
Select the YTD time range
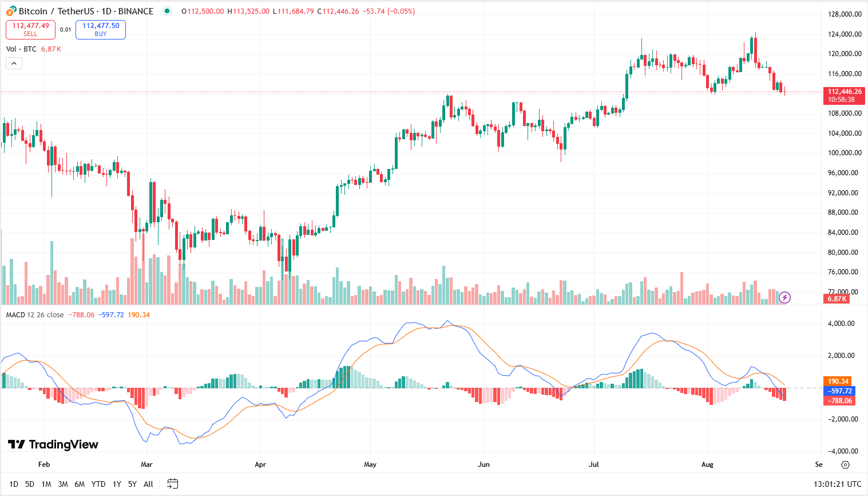(98, 484)
